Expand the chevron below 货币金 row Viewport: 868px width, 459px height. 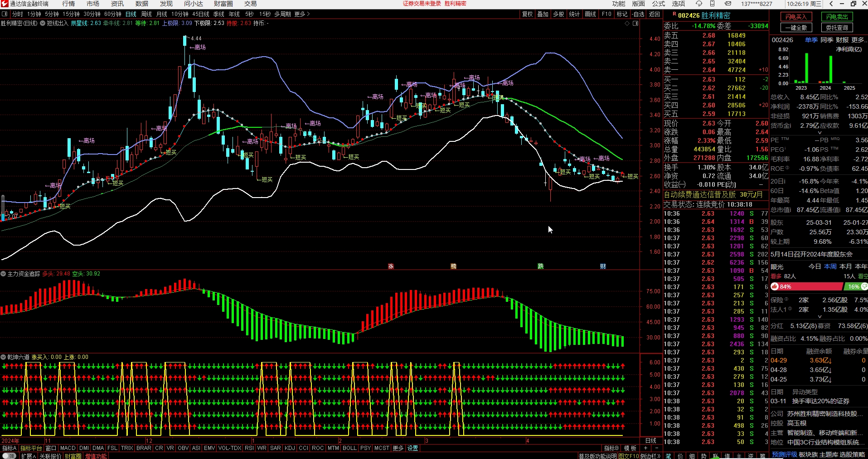[x=820, y=133]
